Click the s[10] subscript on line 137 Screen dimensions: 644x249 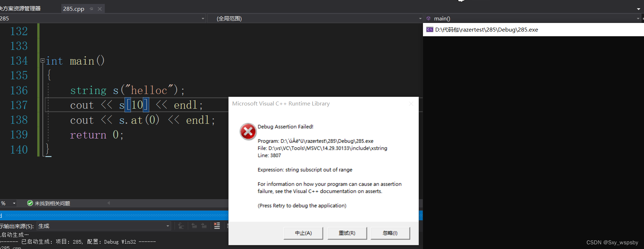[133, 105]
